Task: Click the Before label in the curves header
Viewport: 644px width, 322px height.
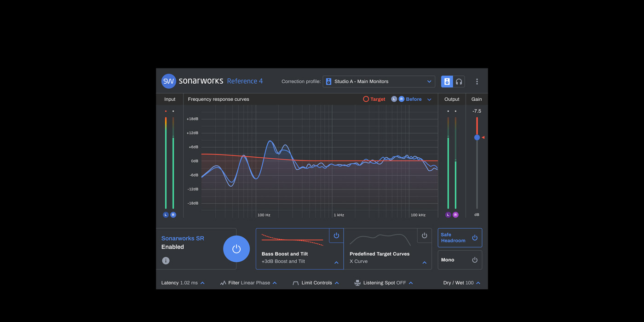Action: (x=414, y=99)
